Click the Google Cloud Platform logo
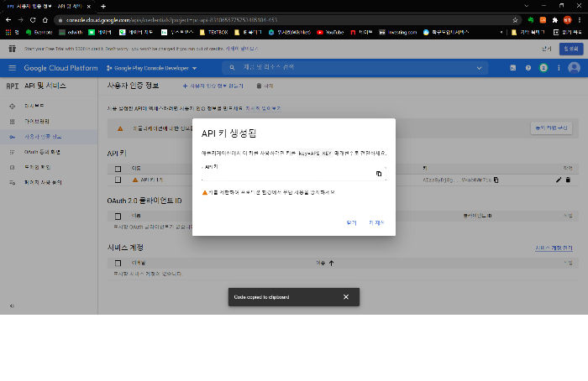 coord(60,68)
